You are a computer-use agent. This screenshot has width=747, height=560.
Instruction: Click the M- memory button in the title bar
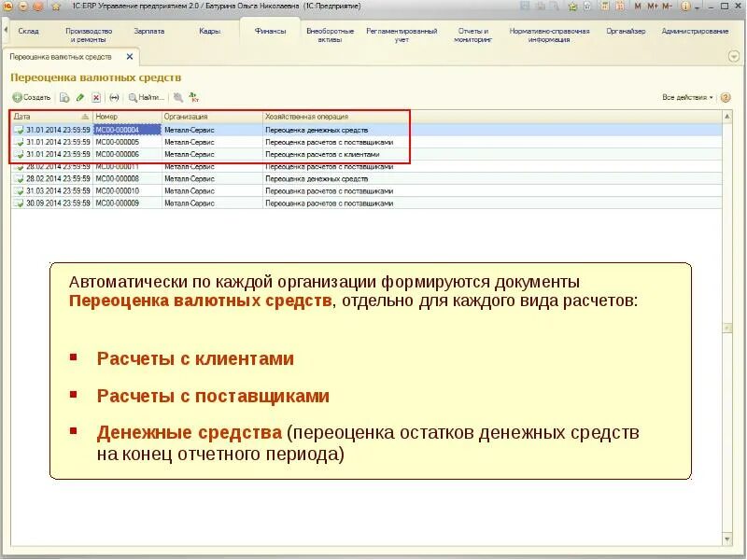[667, 7]
